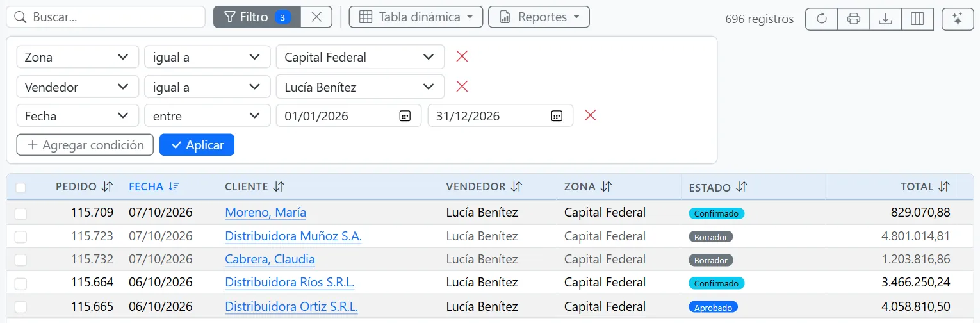Sort by FECHA column header icon
This screenshot has width=980, height=323.
tap(174, 186)
